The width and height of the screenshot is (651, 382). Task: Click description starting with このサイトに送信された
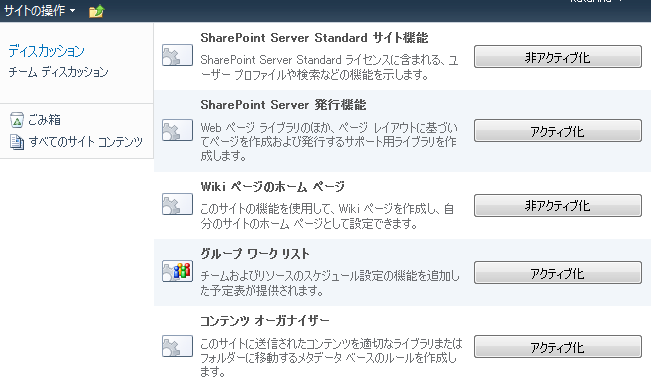click(x=331, y=357)
